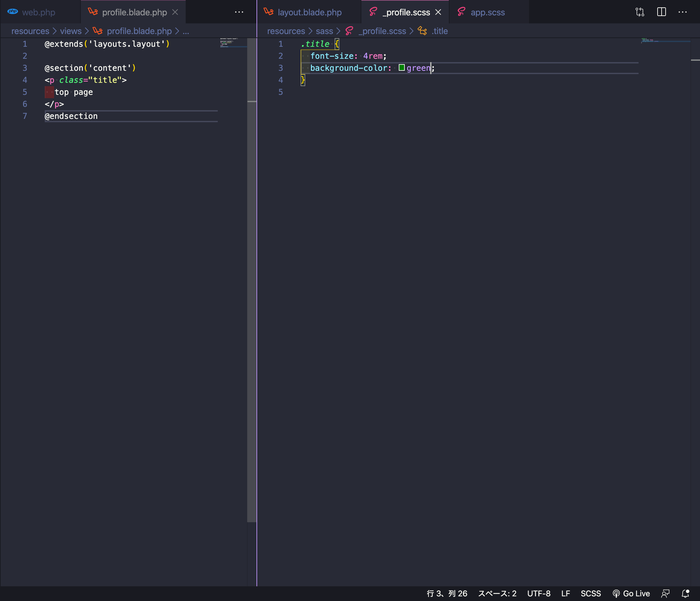Click the font-size property
This screenshot has height=601, width=700.
pyautogui.click(x=332, y=56)
